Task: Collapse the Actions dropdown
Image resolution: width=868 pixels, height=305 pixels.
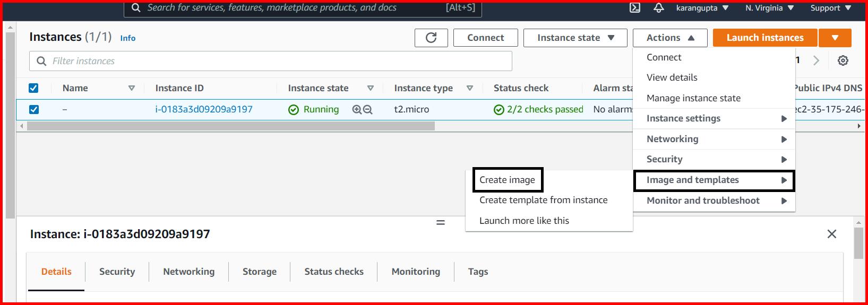Action: click(670, 38)
